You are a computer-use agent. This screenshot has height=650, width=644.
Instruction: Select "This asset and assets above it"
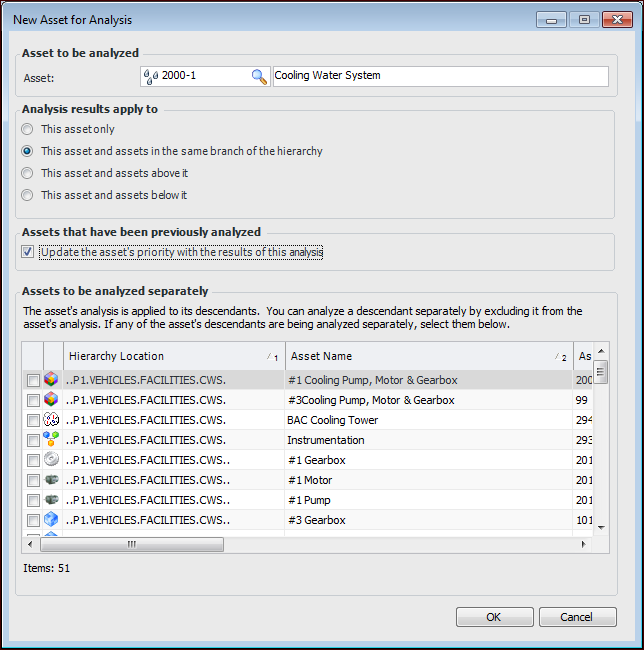(28, 173)
